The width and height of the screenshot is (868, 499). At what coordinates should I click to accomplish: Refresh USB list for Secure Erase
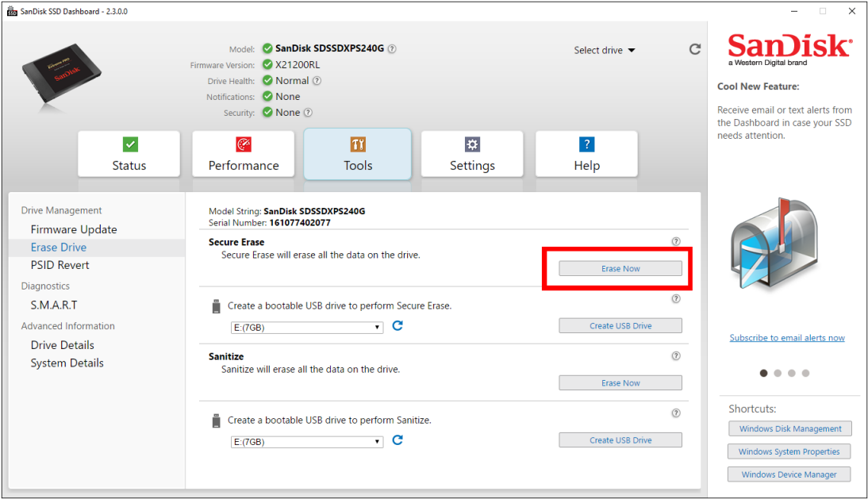point(398,326)
